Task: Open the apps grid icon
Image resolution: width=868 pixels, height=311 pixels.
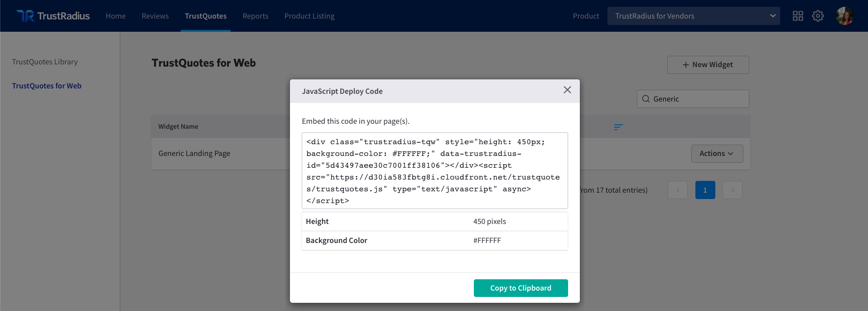Action: point(798,16)
